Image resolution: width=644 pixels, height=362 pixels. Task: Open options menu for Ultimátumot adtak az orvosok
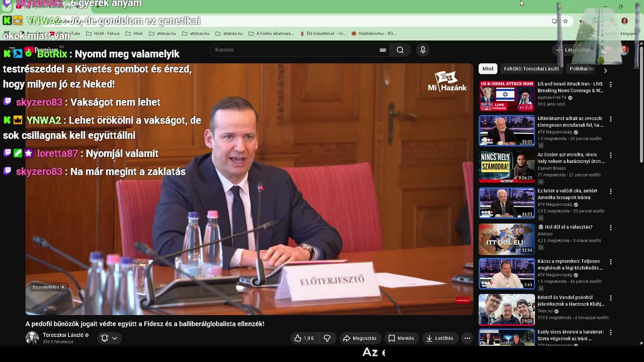pyautogui.click(x=611, y=119)
